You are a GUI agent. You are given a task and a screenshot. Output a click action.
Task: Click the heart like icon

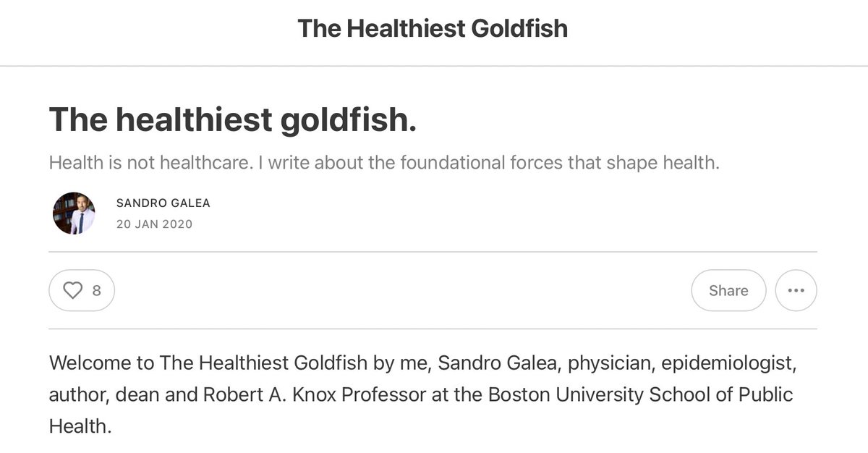click(73, 291)
